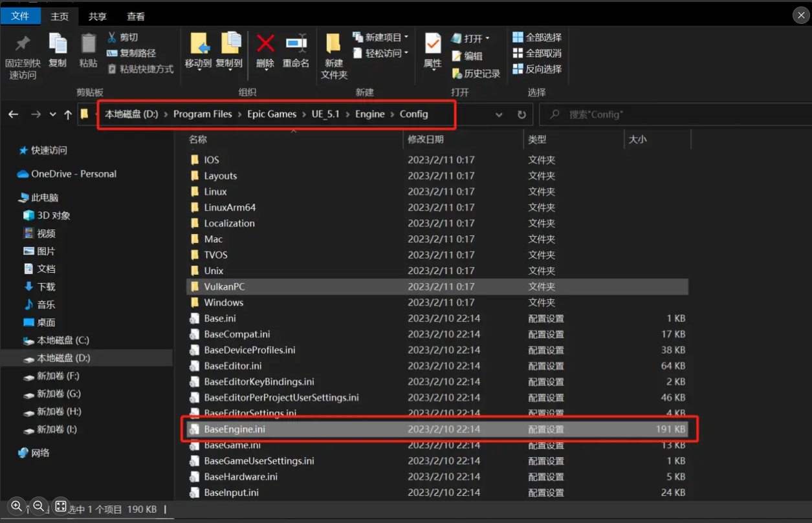Viewport: 812px width, 523px height.
Task: Open the address bar history dropdown
Action: [x=499, y=114]
